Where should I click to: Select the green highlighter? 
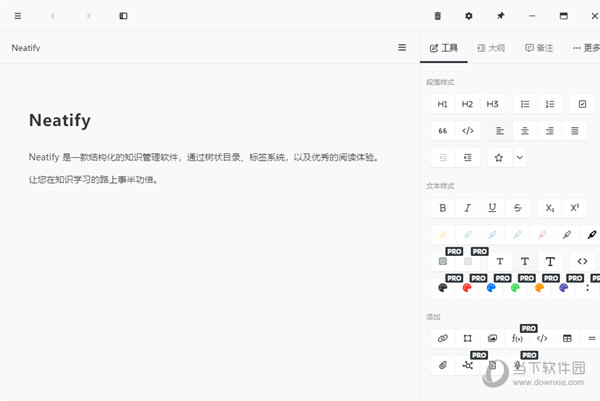click(x=517, y=235)
